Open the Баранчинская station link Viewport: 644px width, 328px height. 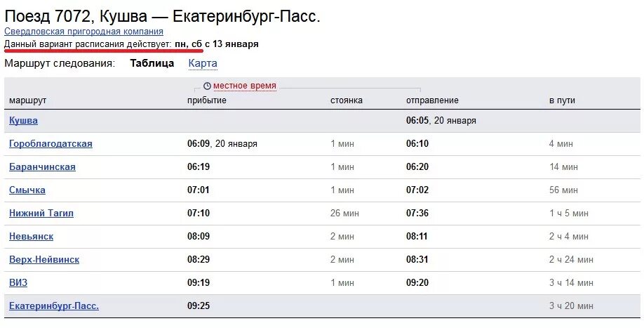click(42, 167)
